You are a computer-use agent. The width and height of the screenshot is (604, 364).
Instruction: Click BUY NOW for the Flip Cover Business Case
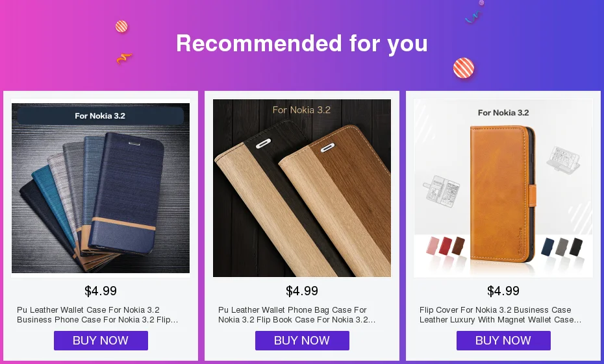[x=503, y=341]
